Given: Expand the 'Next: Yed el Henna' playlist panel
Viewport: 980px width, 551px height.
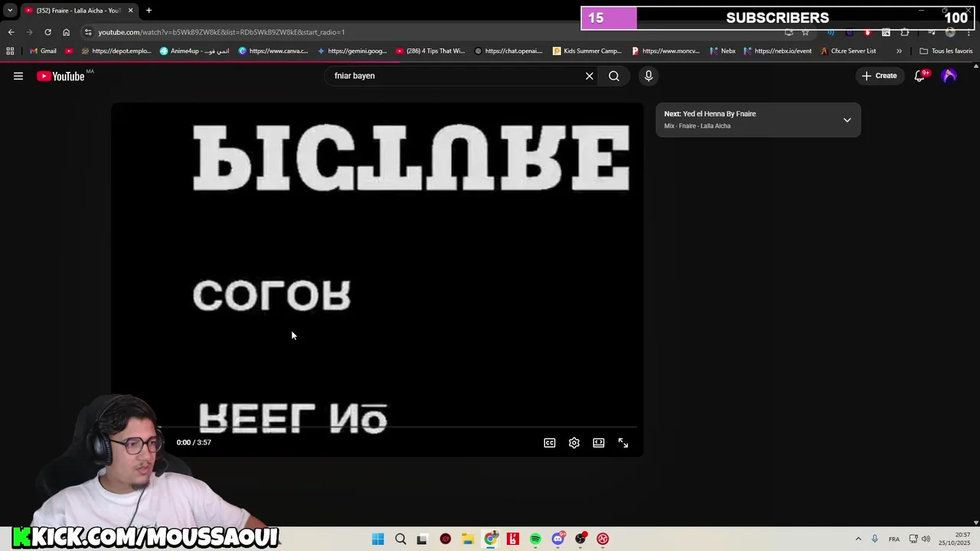Looking at the screenshot, I should pos(847,120).
